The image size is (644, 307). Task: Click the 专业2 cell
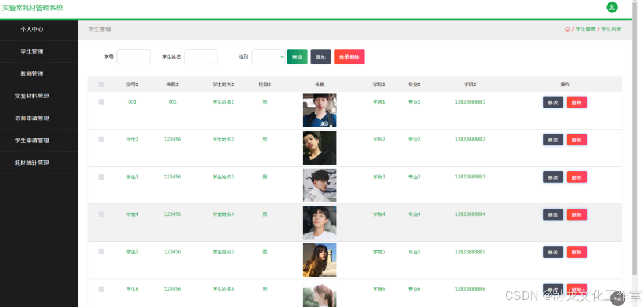click(415, 140)
